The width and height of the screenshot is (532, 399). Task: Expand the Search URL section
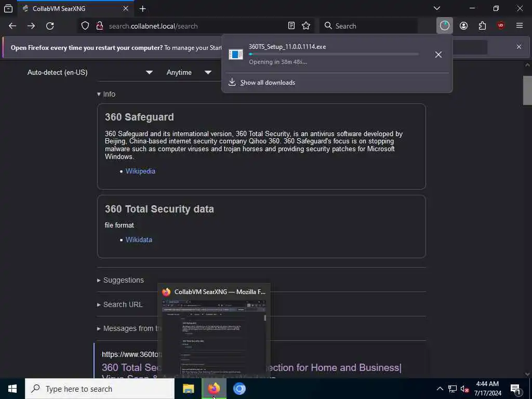[120, 304]
